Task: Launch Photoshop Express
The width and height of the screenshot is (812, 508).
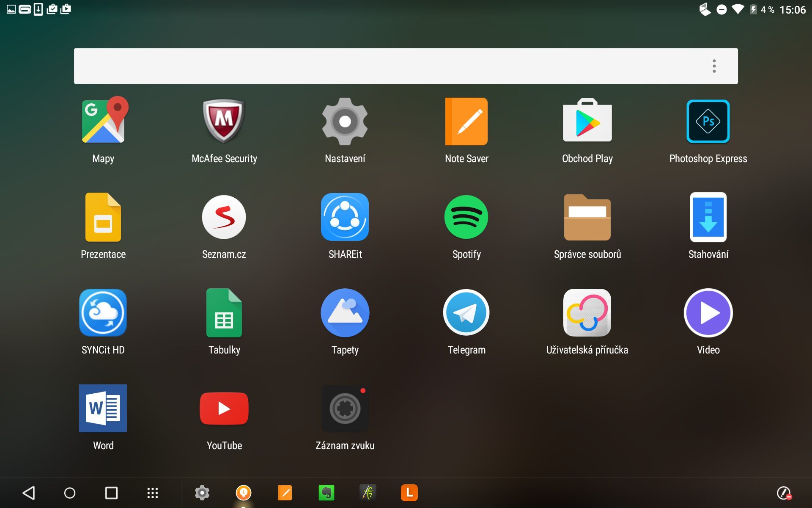Action: click(x=708, y=121)
